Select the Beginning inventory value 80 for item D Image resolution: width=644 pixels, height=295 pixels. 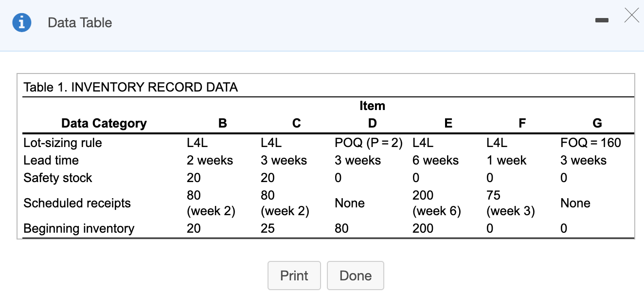pos(340,228)
